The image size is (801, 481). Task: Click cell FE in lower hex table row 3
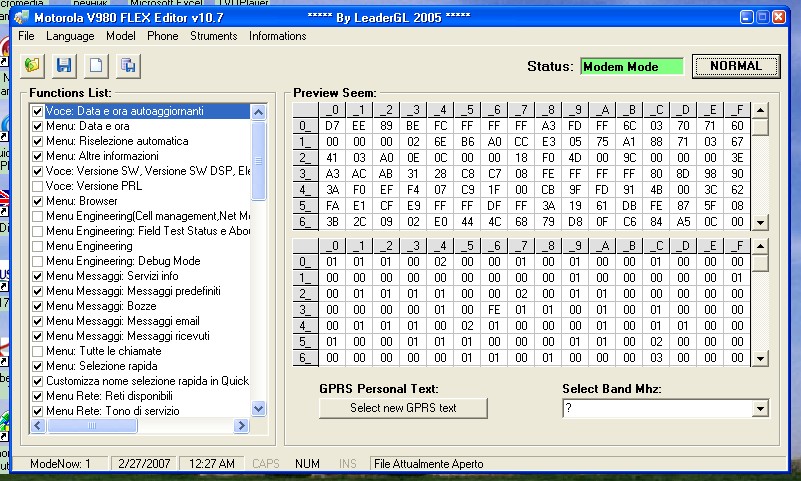[494, 309]
